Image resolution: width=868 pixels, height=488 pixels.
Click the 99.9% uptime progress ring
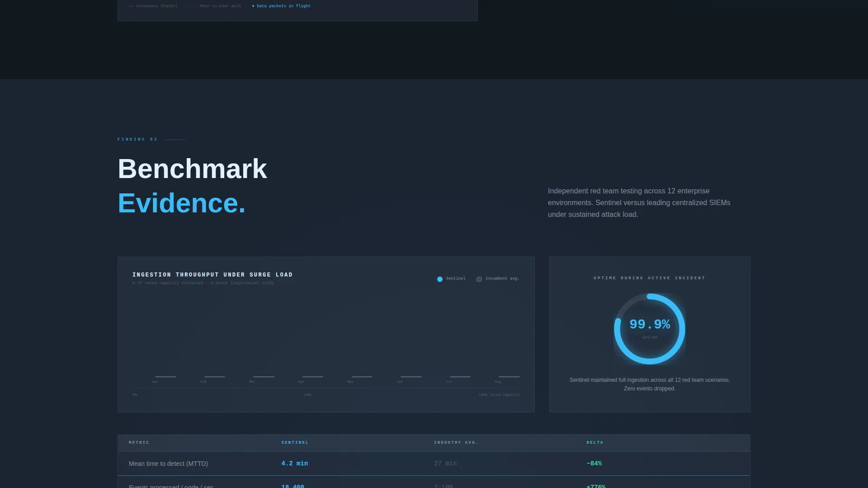point(650,329)
